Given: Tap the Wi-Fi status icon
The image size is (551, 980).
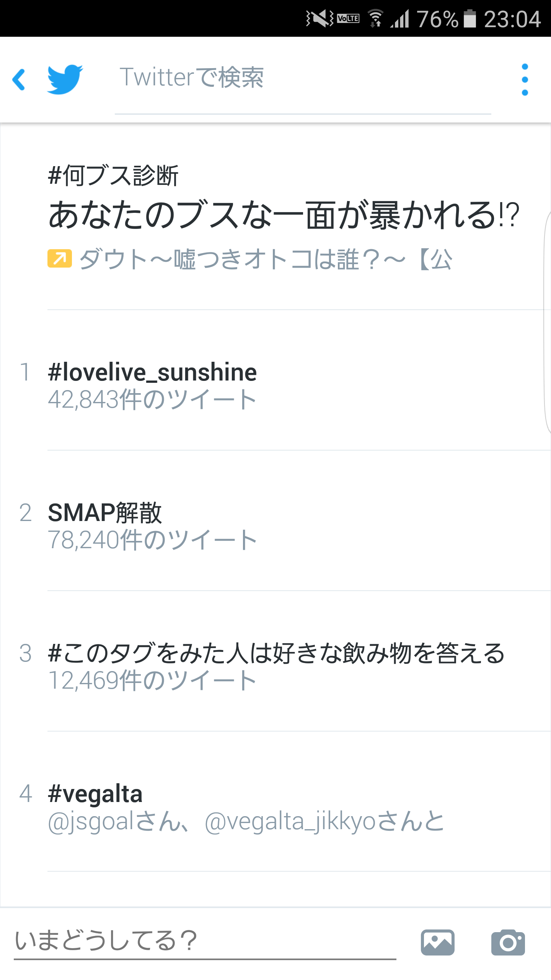Looking at the screenshot, I should click(x=375, y=18).
